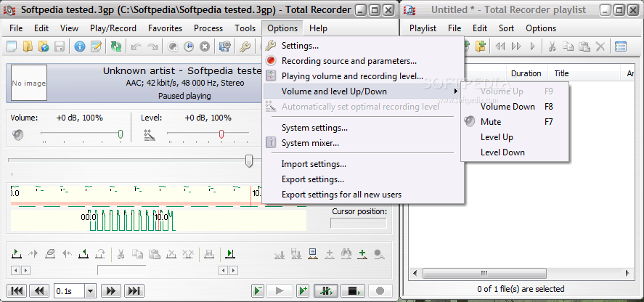Click the playback position slider thumb
This screenshot has width=644, height=302.
pos(249,160)
